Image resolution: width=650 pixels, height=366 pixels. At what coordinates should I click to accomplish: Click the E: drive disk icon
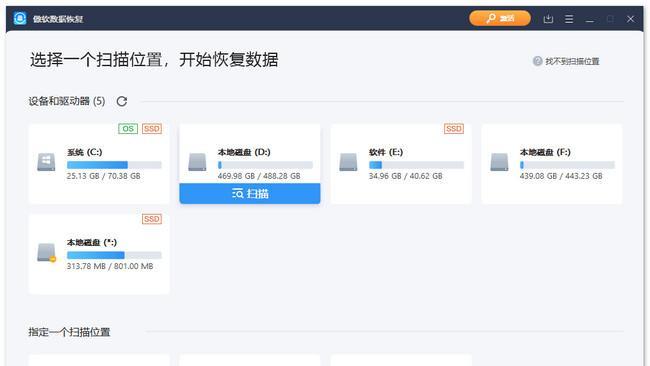tap(348, 162)
